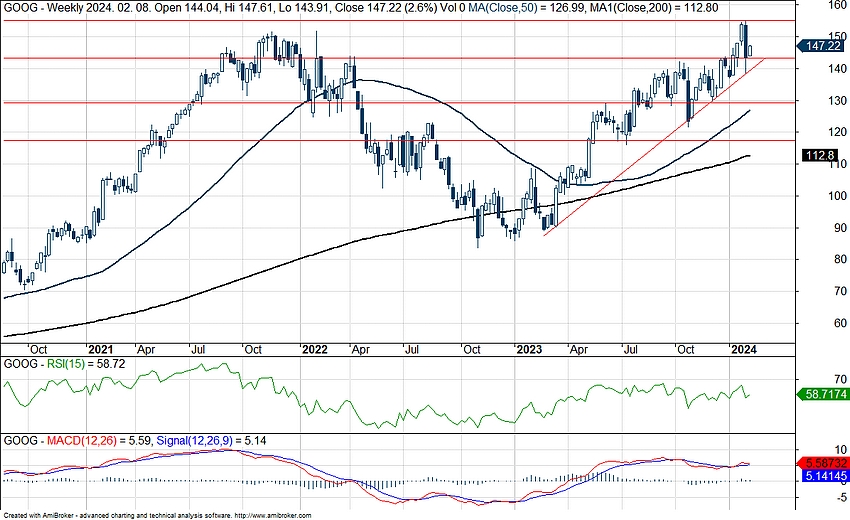Click the 112.8 moving average price label
This screenshot has height=520, width=850.
click(820, 156)
